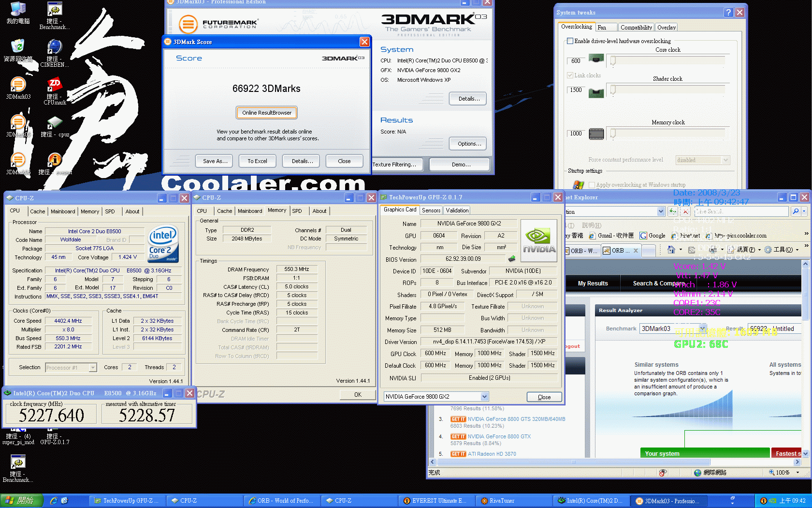This screenshot has width=812, height=508.
Task: Toggle Link clocks checkbox
Action: [x=570, y=75]
